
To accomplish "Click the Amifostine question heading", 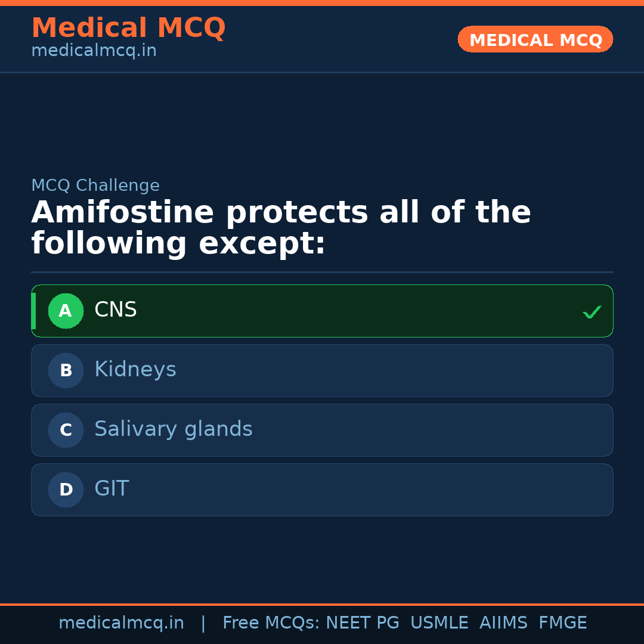I will click(281, 228).
